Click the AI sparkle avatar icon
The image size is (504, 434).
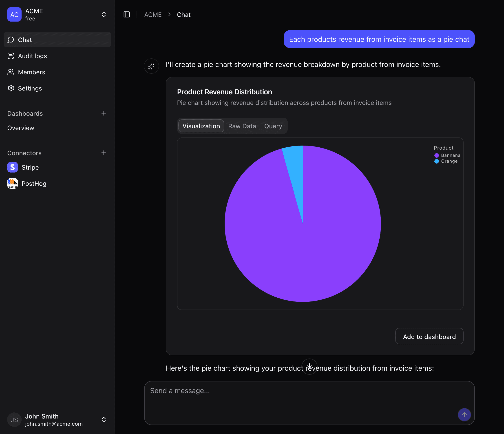pos(151,66)
